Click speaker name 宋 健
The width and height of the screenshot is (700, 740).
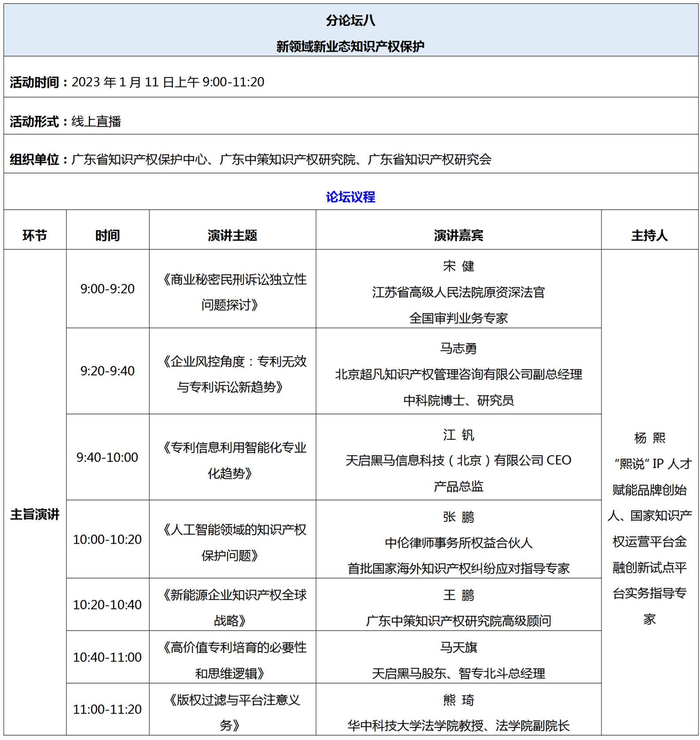458,266
